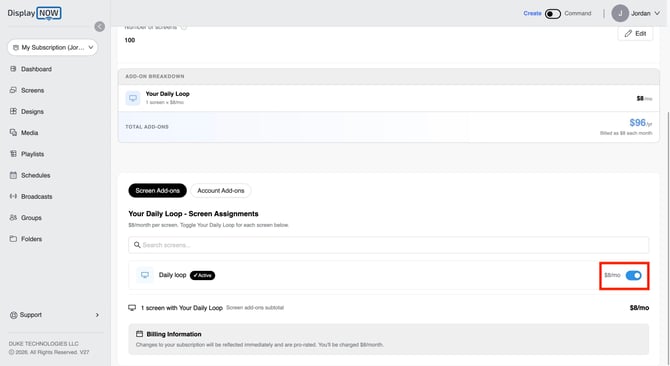Click the $8/mo subtotal amount
670x366 pixels.
(x=639, y=307)
